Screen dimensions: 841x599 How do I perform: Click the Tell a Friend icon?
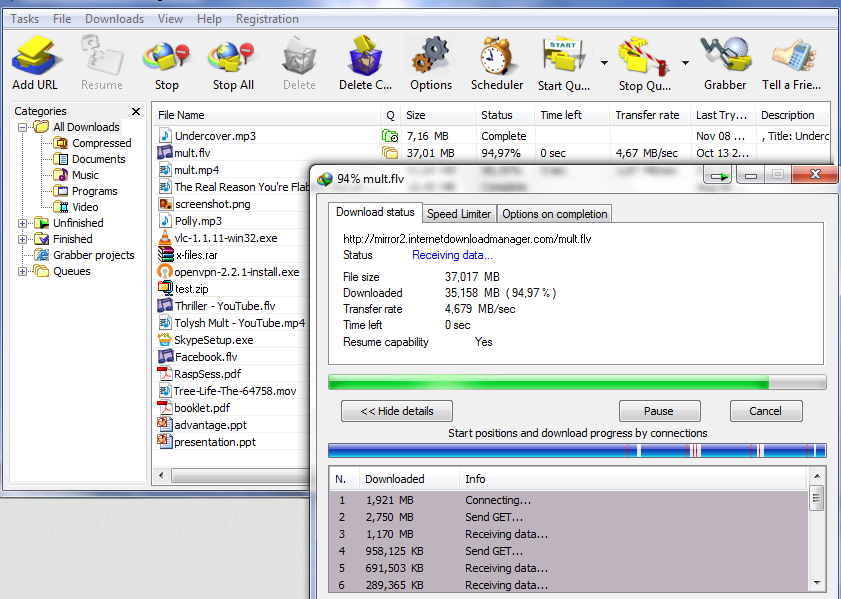[794, 57]
